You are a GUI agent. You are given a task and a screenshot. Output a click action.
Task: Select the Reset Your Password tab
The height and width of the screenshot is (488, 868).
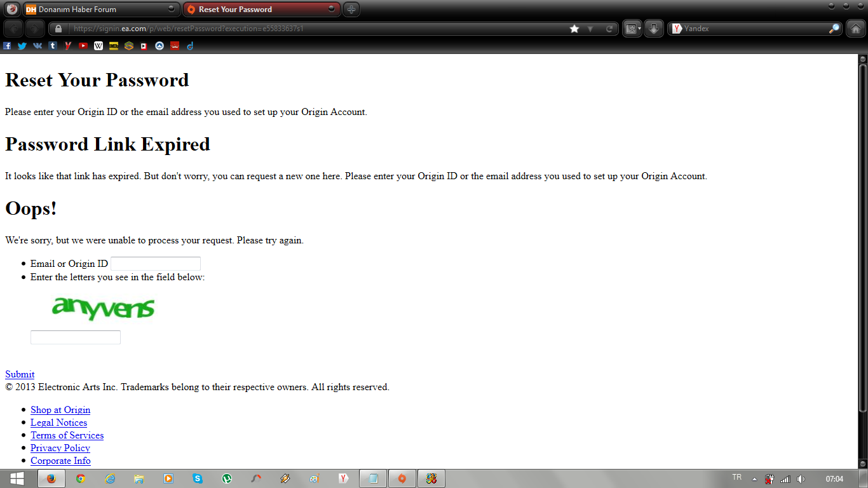click(262, 10)
